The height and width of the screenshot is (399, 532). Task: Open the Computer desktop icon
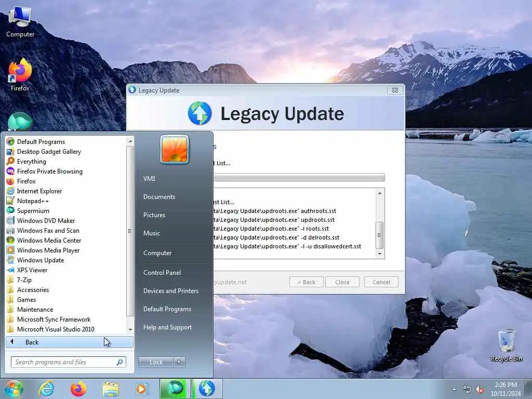pos(20,22)
